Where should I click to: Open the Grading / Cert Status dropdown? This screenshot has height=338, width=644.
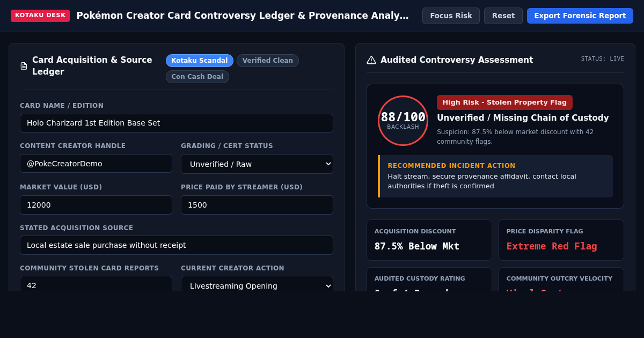pos(257,164)
